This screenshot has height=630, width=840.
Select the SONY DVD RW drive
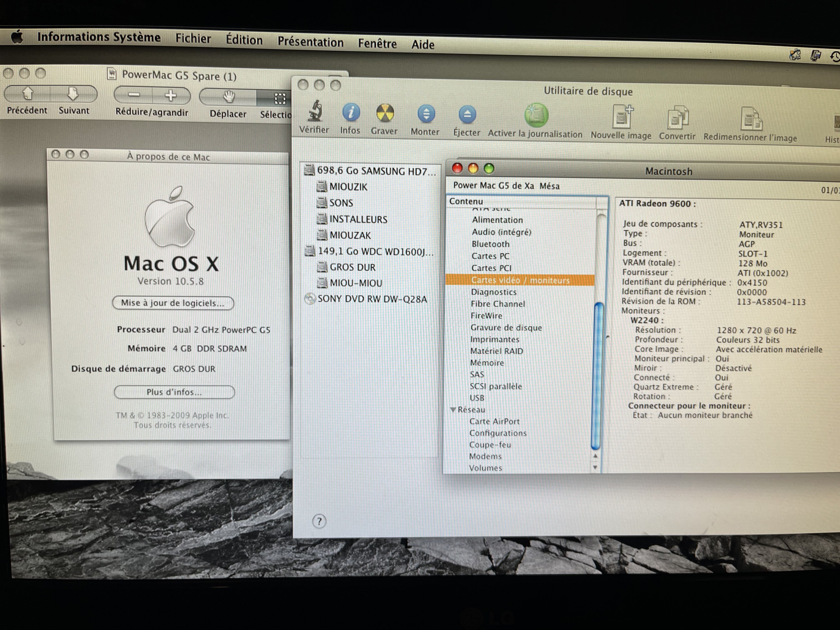372,299
